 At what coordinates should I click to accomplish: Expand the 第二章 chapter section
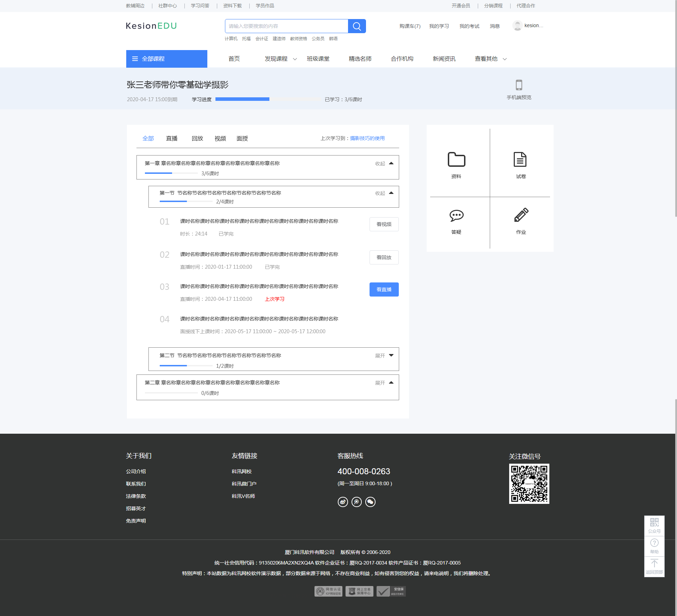pos(384,383)
